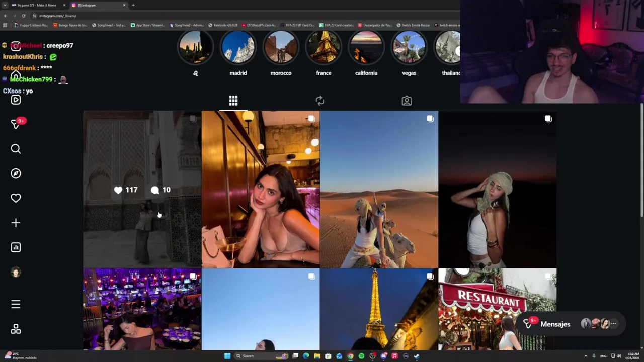Open the SongTrivia2 - Test bookmark

tap(109, 25)
